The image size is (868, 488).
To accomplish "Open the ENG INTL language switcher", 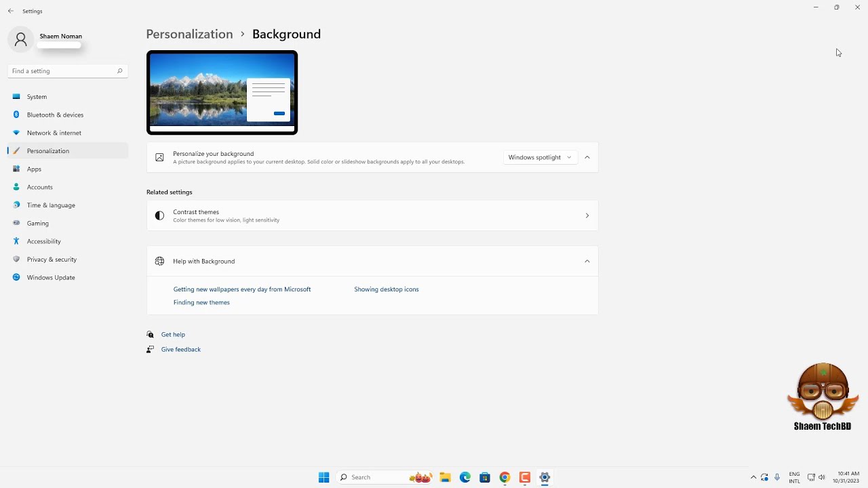I will 794,477.
